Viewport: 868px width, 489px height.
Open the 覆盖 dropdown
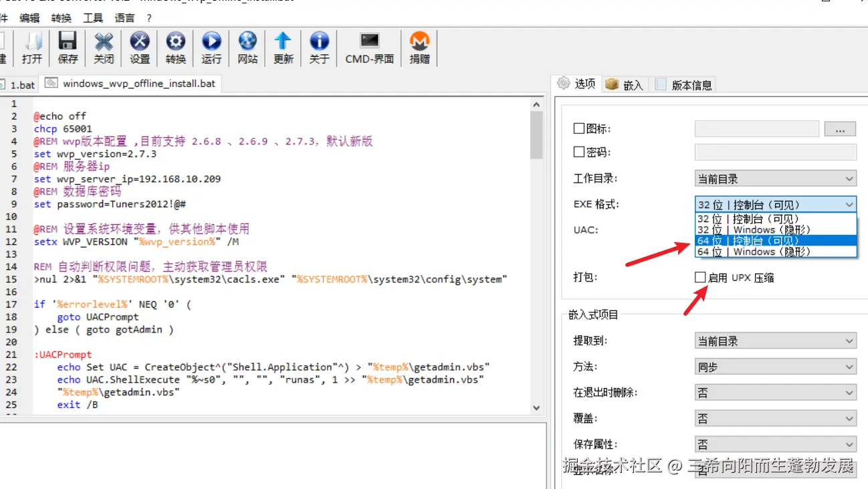(776, 419)
